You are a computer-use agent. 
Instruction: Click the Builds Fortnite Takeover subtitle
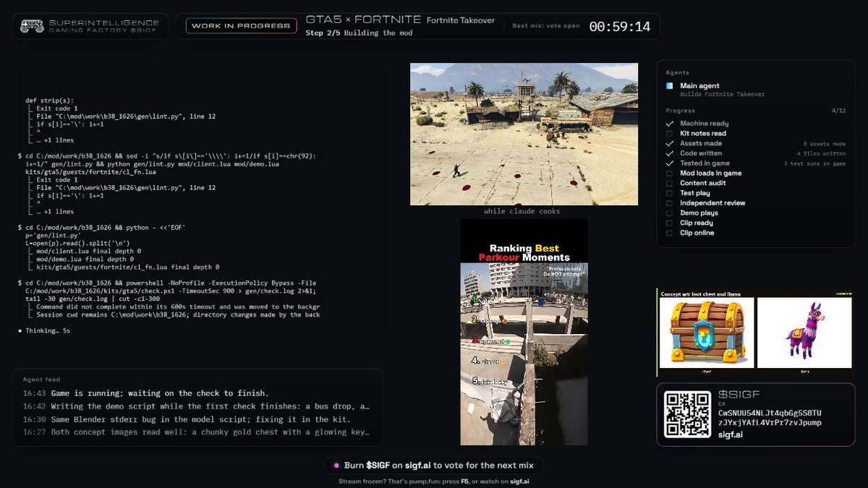tap(722, 95)
